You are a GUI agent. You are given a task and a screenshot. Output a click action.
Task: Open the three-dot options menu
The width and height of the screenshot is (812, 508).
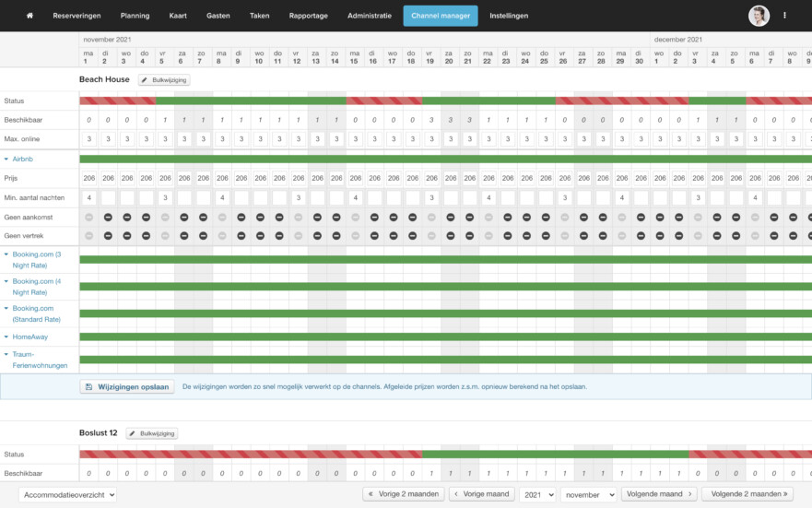[785, 16]
